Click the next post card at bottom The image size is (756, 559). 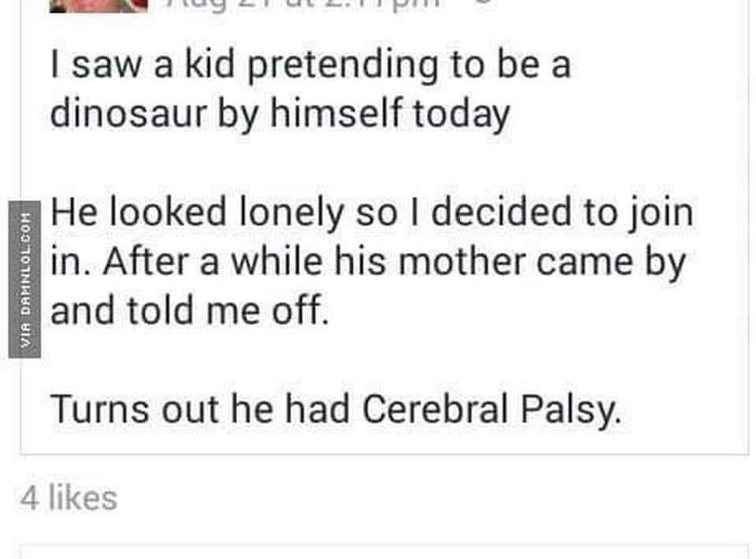click(x=384, y=552)
